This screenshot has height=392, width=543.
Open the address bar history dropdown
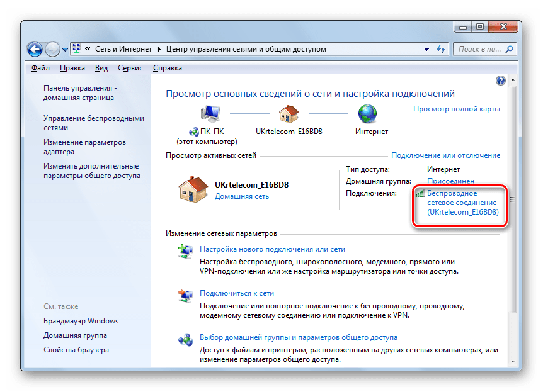(x=426, y=49)
